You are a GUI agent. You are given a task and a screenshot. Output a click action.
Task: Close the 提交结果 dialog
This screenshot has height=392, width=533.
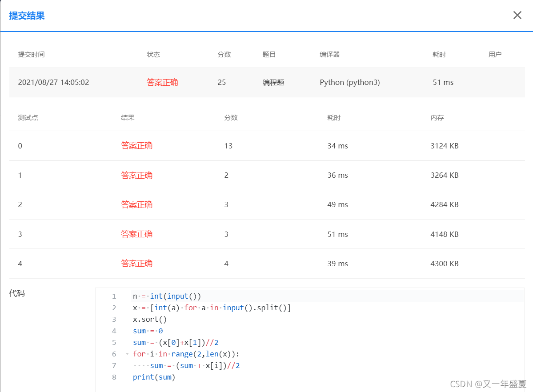pyautogui.click(x=517, y=15)
